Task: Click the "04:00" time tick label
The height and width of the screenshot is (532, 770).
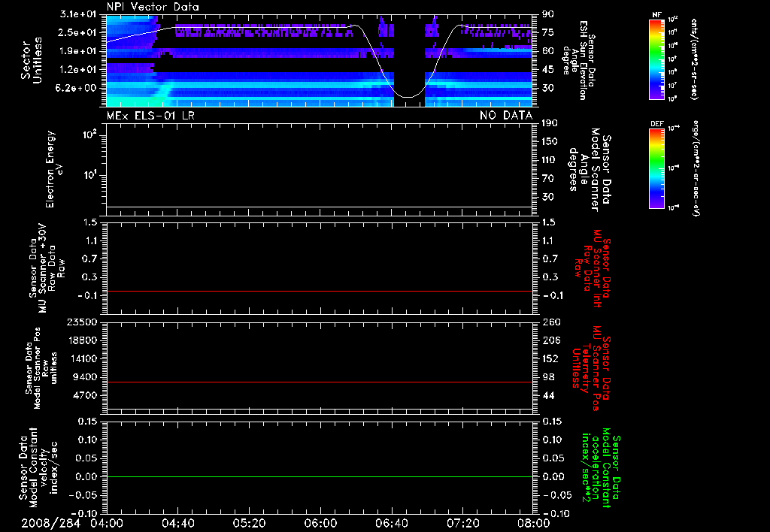Action: click(x=107, y=523)
